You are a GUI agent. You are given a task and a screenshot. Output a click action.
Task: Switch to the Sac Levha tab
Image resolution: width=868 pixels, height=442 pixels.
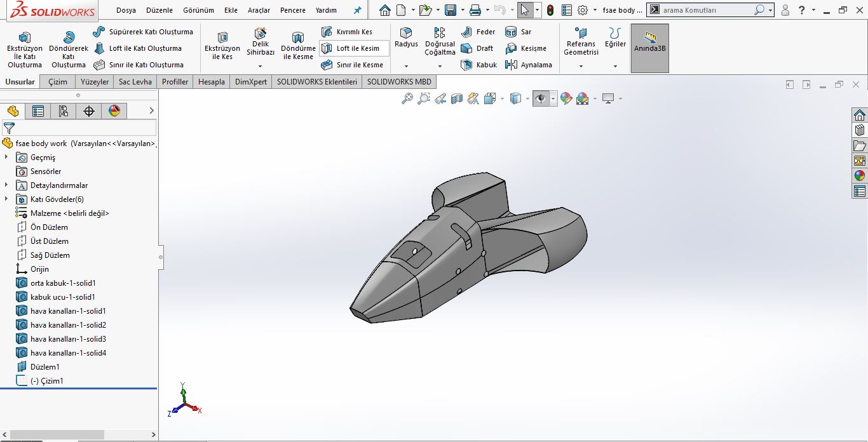pos(135,82)
